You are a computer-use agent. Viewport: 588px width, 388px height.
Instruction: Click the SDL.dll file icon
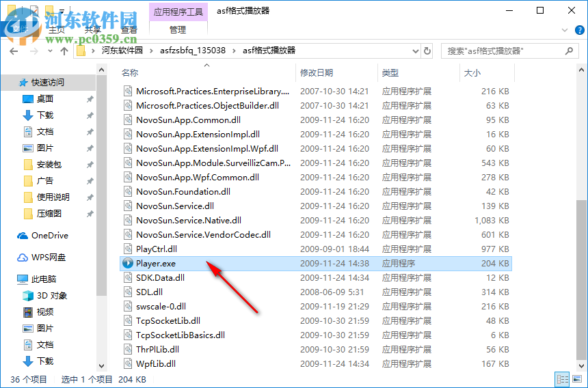(x=128, y=292)
